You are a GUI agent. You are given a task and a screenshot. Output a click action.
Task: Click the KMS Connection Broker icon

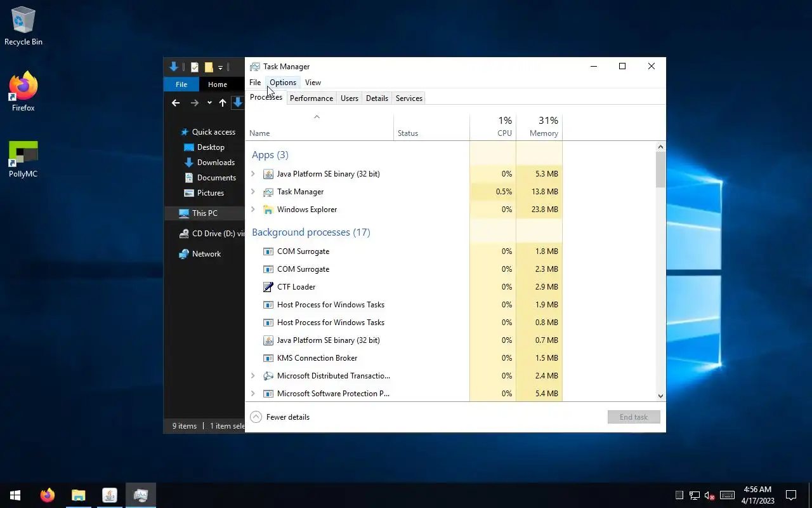pyautogui.click(x=268, y=358)
